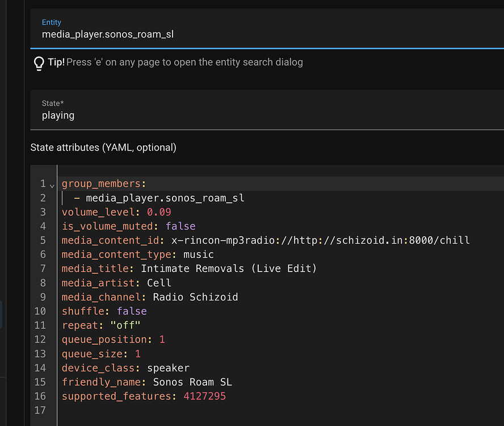Viewport: 504px width, 426px height.
Task: Click the friendly_name Sonos Roam SL value
Action: click(192, 382)
